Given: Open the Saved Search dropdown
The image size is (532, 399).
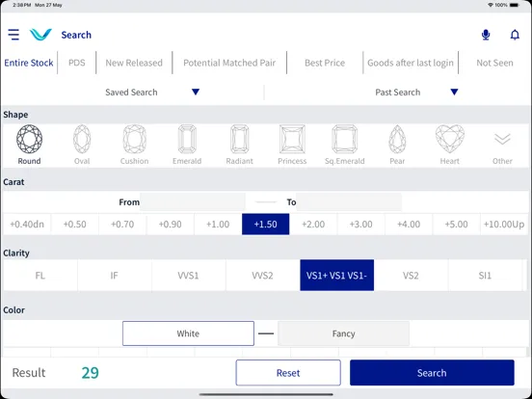Looking at the screenshot, I should pyautogui.click(x=152, y=93).
